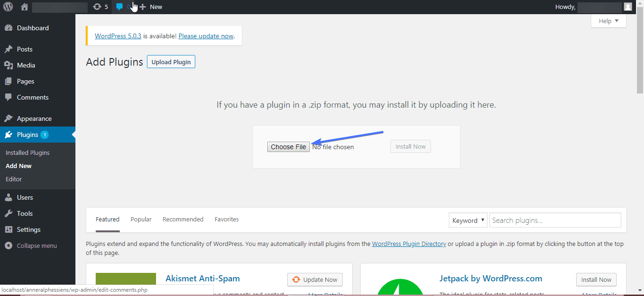Expand the Help dropdown panel
This screenshot has height=296, width=644.
[609, 21]
